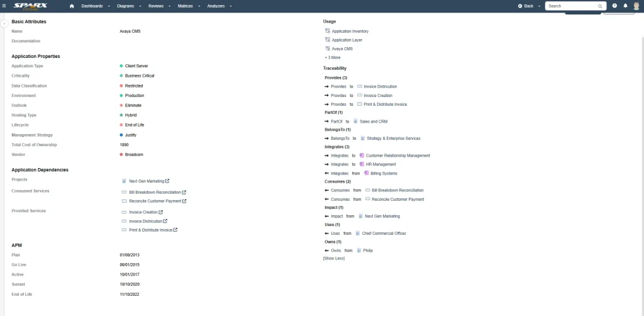Screen dimensions: 644x316
Task: Expand the collapsed side panel arrow
Action: (4, 24)
